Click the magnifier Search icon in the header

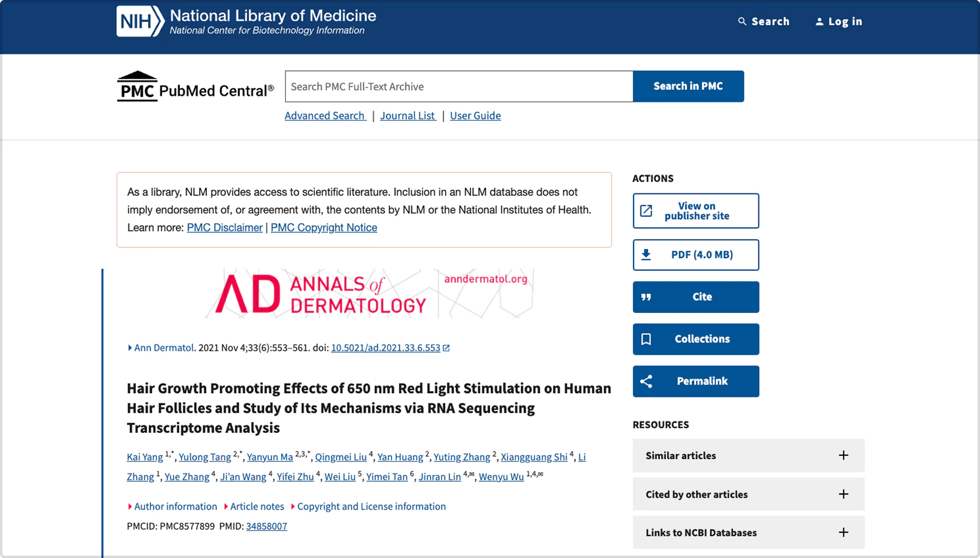(x=742, y=21)
